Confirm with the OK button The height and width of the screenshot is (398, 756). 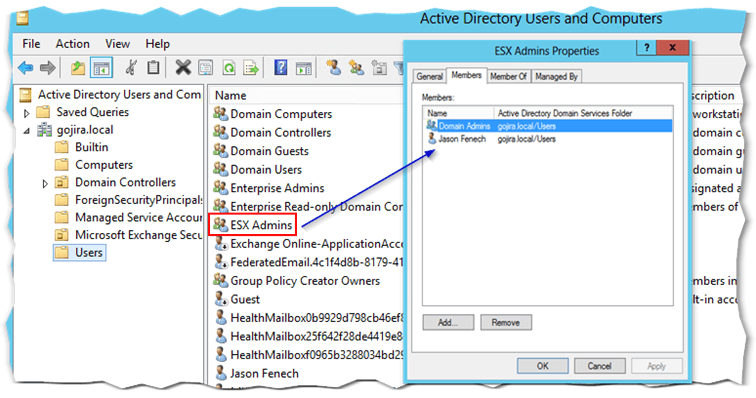pos(542,366)
